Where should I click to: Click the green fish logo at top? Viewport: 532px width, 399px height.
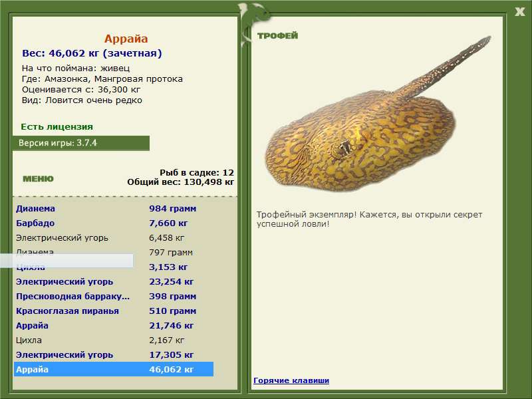pyautogui.click(x=254, y=15)
